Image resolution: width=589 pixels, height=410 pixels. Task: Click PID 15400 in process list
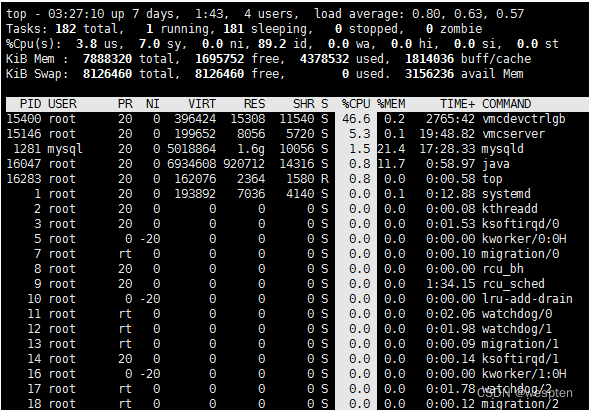click(x=24, y=119)
